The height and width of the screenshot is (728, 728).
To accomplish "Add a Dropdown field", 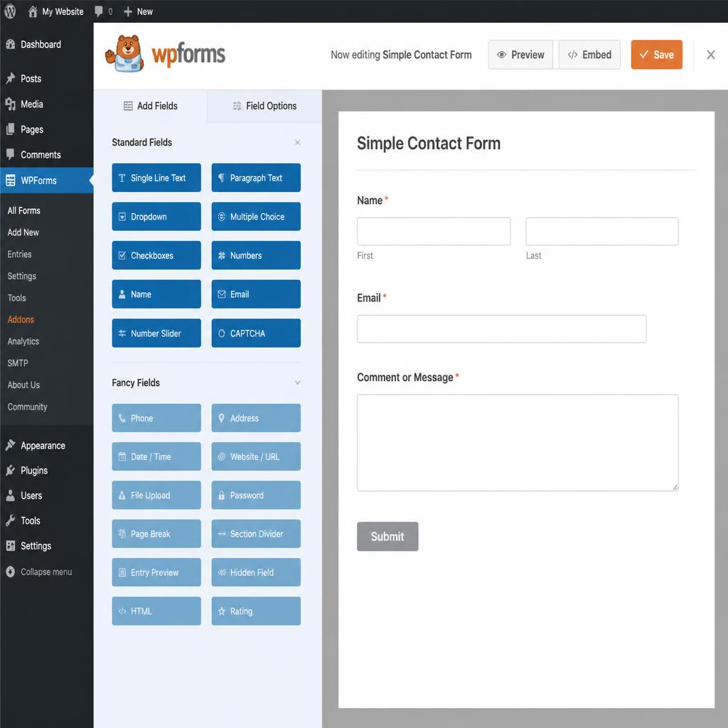I will click(x=156, y=216).
